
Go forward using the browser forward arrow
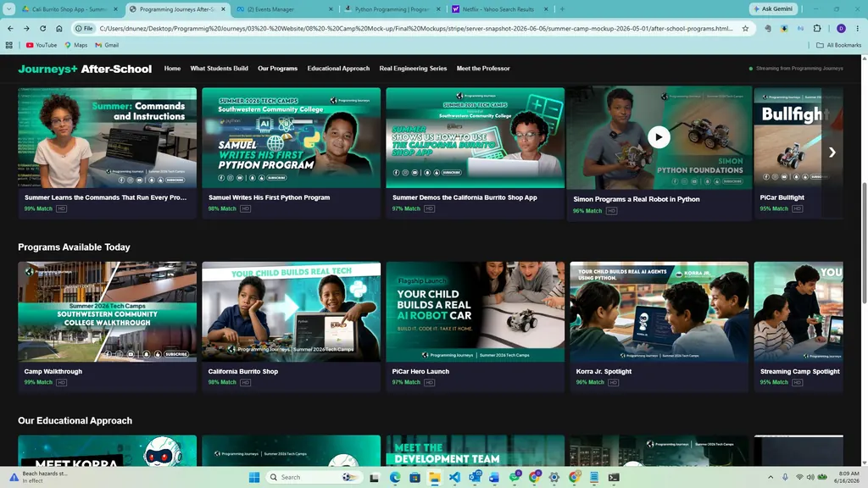tap(26, 28)
